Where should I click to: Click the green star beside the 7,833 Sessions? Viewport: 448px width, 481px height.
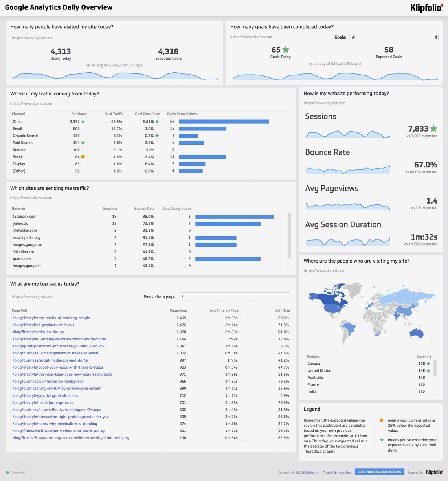point(433,128)
